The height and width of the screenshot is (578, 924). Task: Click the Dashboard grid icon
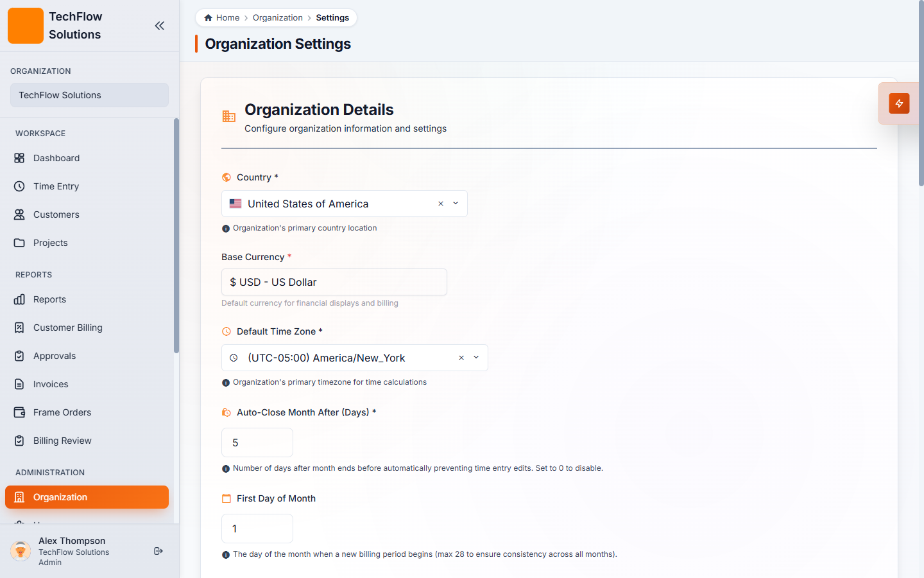coord(19,158)
